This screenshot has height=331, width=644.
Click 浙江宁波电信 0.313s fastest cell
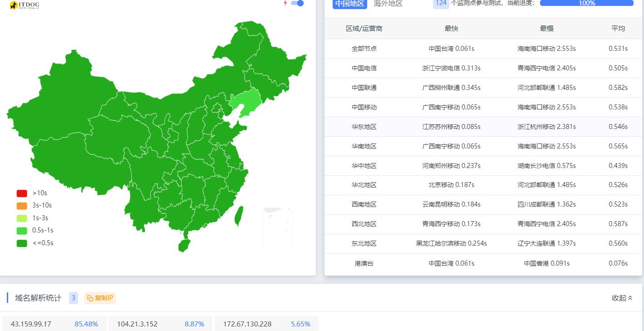(451, 68)
